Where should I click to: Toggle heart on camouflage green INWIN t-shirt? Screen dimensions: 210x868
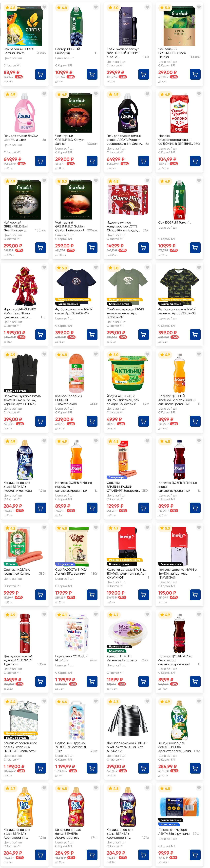pyautogui.click(x=199, y=268)
